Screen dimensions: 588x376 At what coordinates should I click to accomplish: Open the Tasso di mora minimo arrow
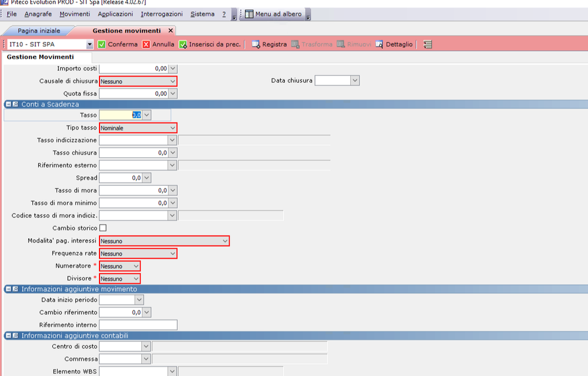pos(172,203)
